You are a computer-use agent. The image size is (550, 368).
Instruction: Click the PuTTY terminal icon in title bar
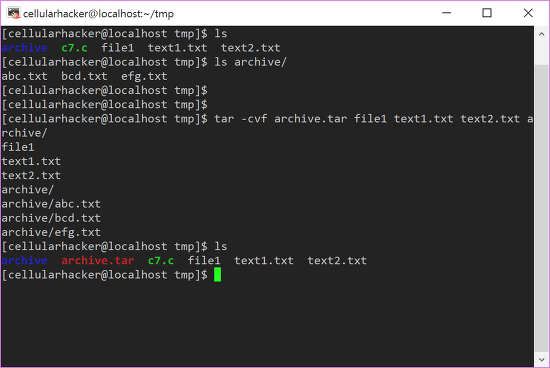14,13
